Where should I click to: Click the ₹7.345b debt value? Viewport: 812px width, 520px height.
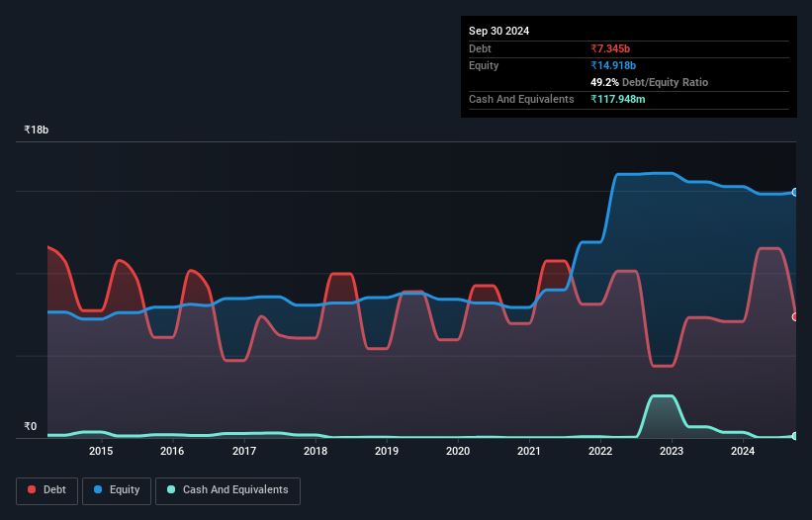point(610,48)
